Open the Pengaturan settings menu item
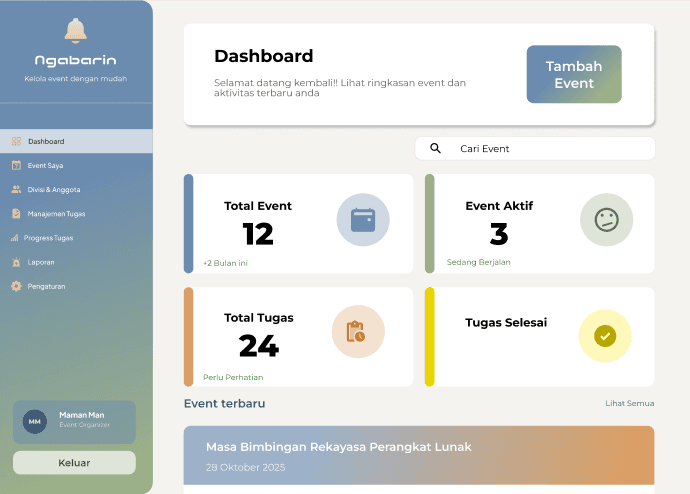 click(x=76, y=286)
